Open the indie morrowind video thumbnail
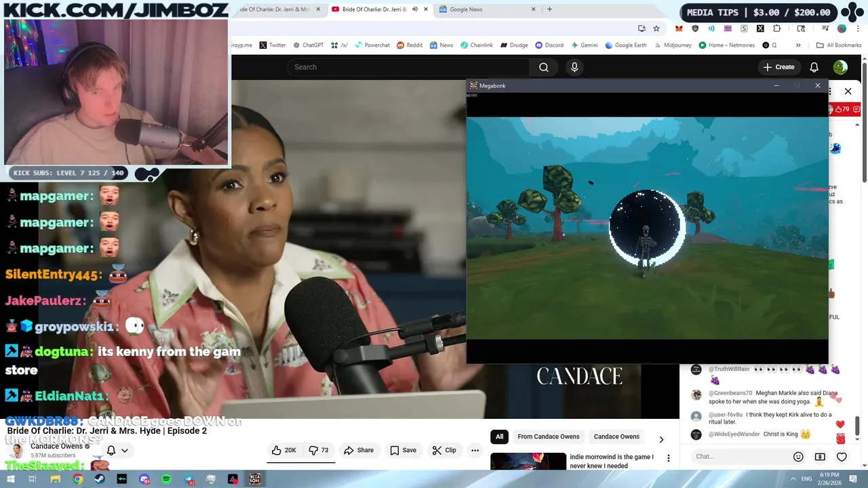 pyautogui.click(x=528, y=461)
